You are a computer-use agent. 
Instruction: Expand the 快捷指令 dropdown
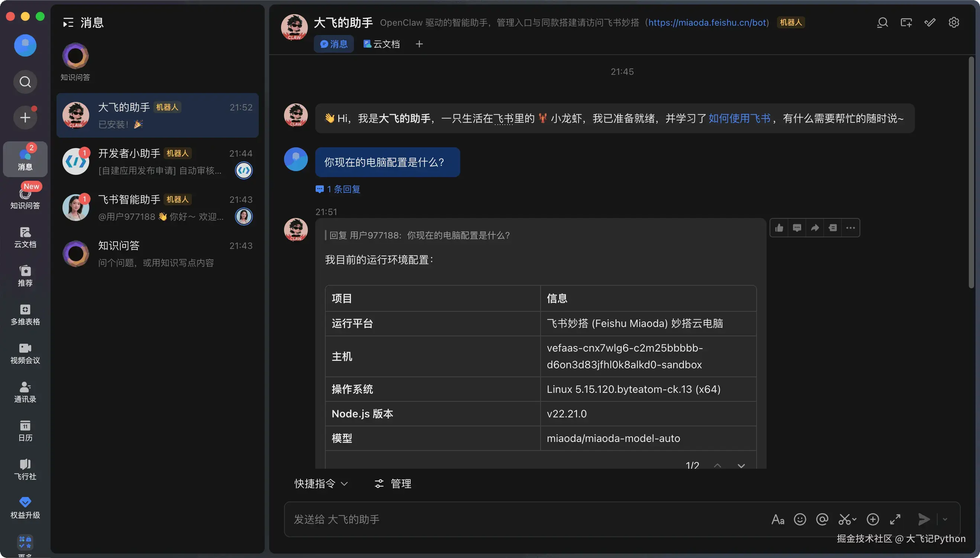(x=321, y=483)
